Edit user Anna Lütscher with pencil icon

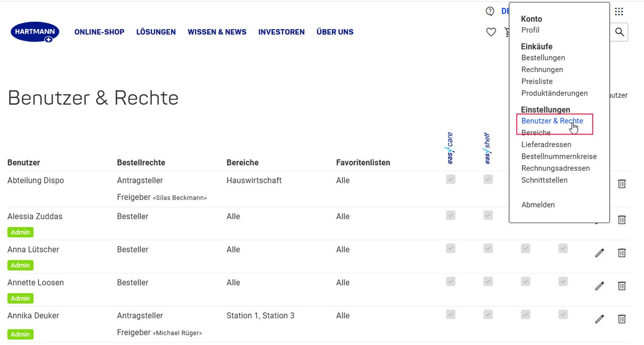tap(599, 253)
